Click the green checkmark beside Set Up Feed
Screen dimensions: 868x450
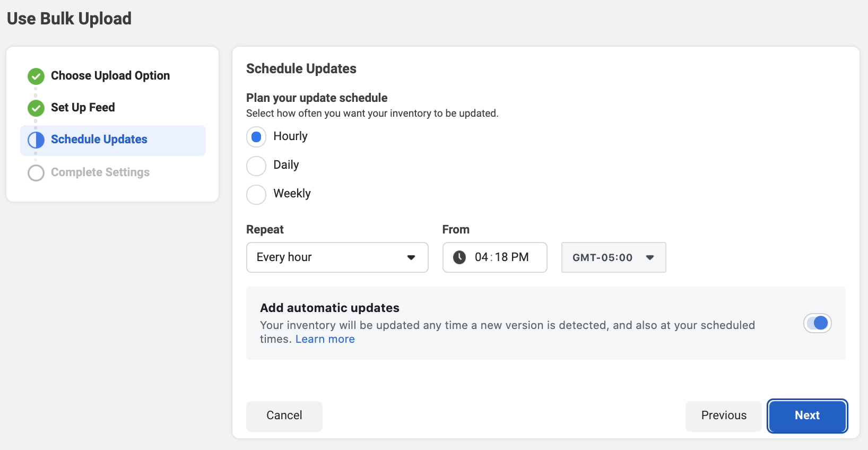click(36, 108)
